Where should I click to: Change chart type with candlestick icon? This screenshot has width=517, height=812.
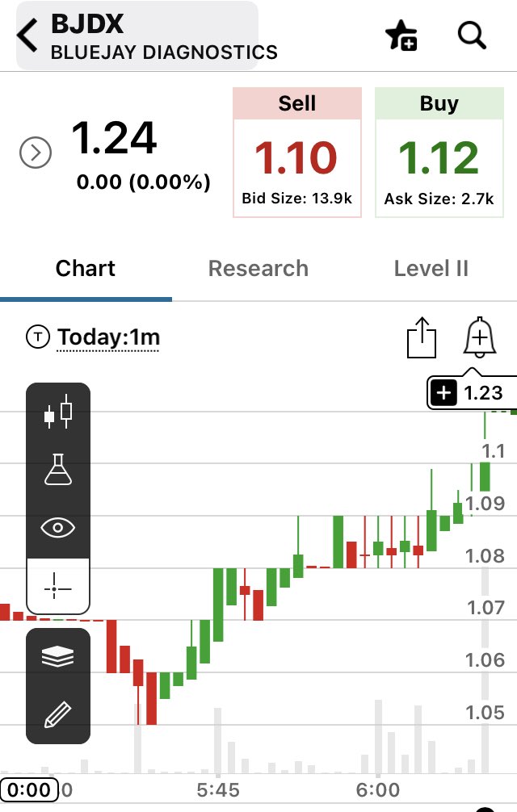click(58, 412)
